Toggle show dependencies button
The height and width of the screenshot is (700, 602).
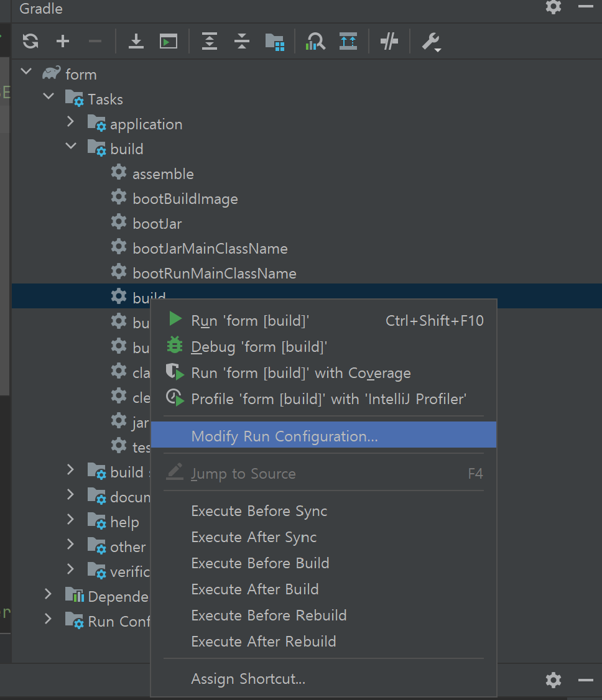pos(348,42)
